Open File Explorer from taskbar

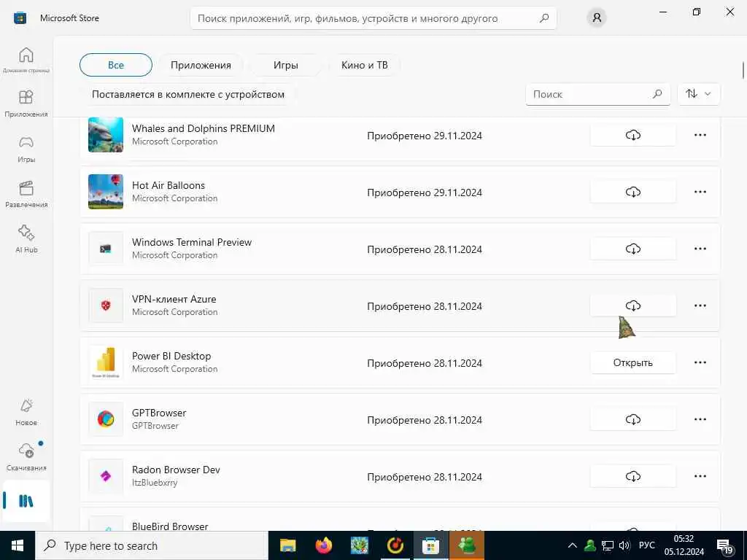pyautogui.click(x=287, y=545)
